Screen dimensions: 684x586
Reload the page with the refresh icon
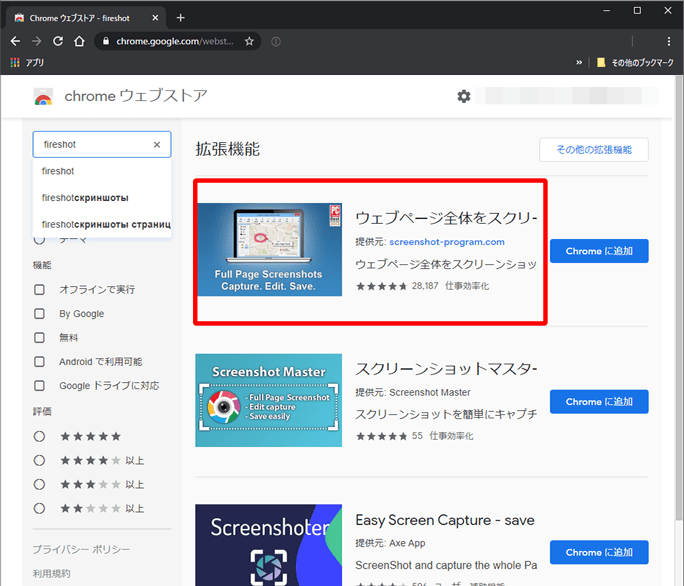58,41
